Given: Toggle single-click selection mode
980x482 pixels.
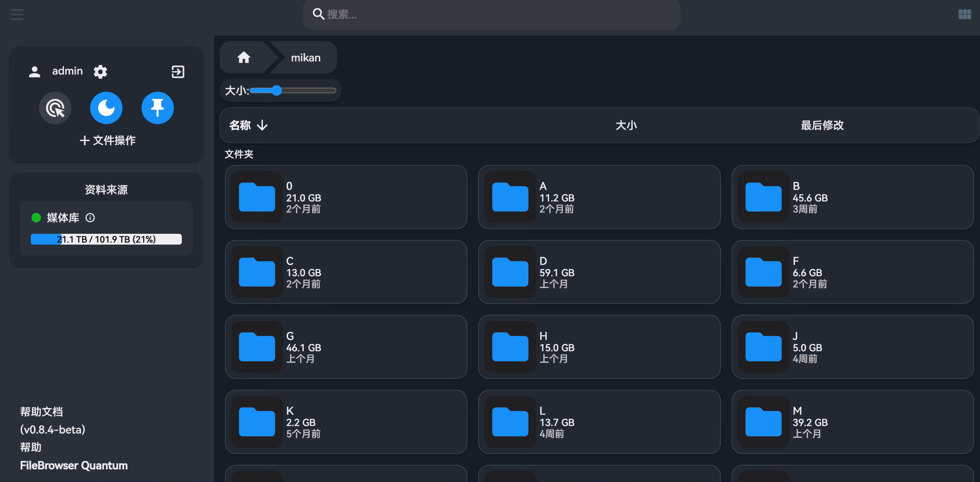Looking at the screenshot, I should [x=55, y=108].
